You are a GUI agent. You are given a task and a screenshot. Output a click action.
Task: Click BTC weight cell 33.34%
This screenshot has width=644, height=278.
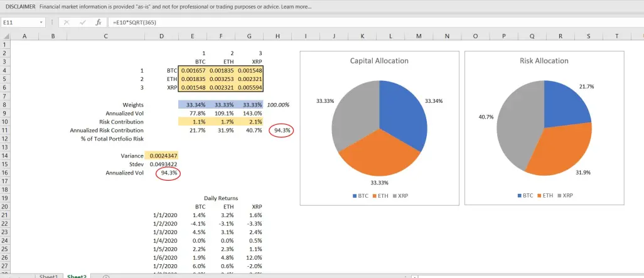(x=192, y=105)
